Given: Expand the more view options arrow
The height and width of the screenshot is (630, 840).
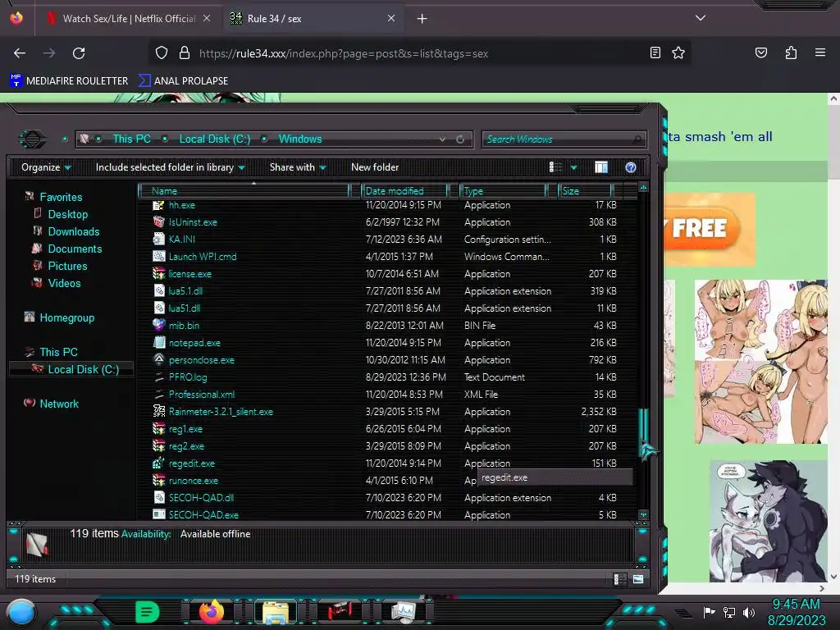Looking at the screenshot, I should tap(573, 167).
